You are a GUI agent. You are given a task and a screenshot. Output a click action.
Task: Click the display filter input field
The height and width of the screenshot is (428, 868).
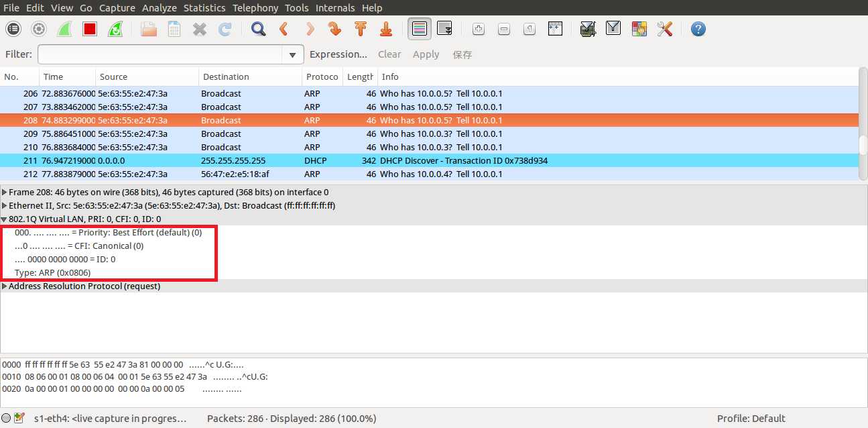coord(161,54)
